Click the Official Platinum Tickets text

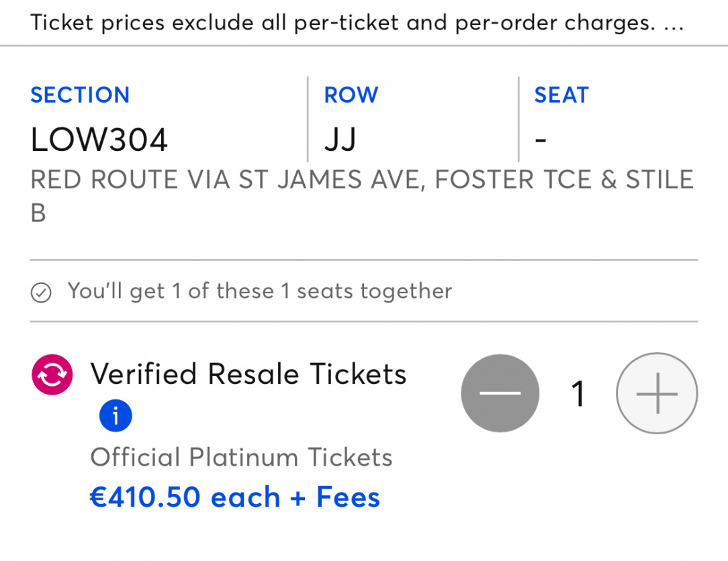pos(241,457)
